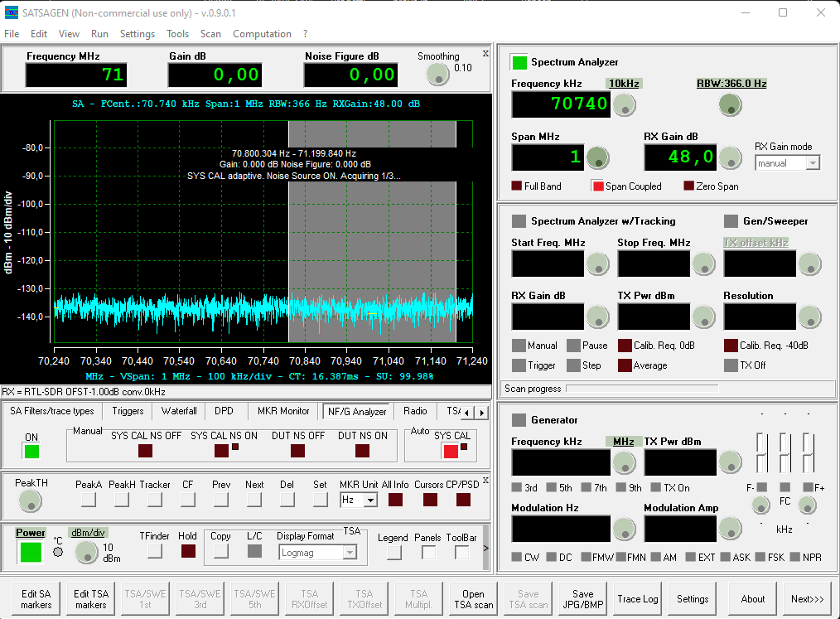The width and height of the screenshot is (840, 619).
Task: Toggle the Generator indicator
Action: coord(519,419)
